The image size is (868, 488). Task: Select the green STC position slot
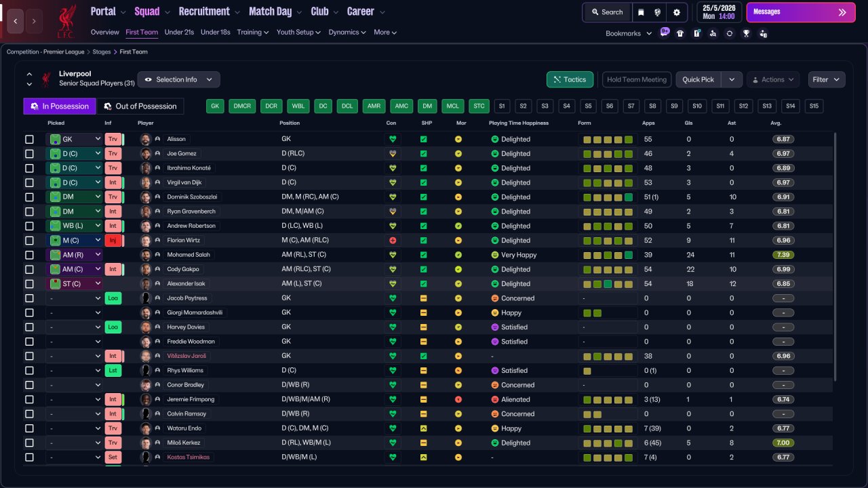479,106
